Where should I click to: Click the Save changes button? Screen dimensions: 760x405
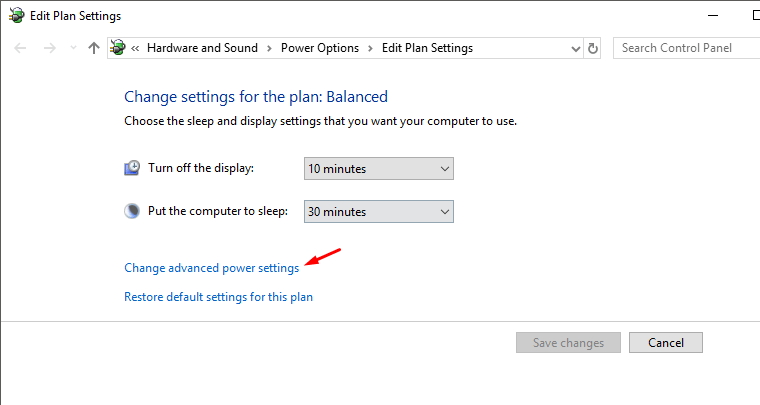[568, 343]
